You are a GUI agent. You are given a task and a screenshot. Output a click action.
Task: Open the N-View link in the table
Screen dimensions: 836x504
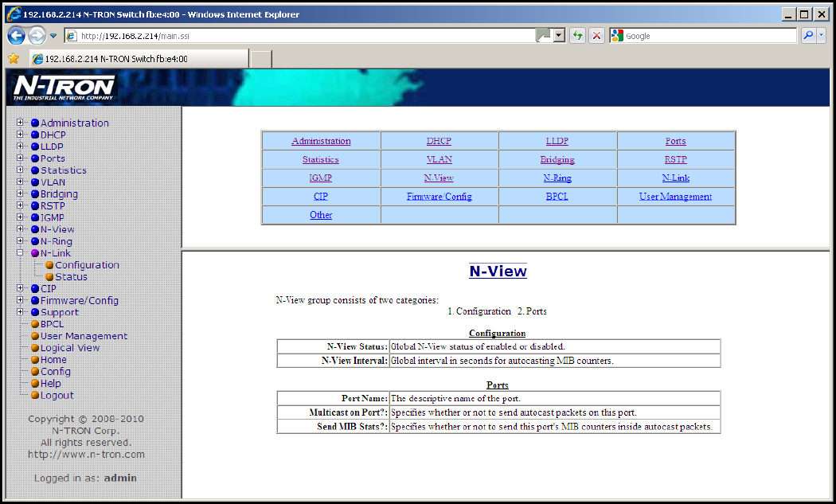point(439,178)
